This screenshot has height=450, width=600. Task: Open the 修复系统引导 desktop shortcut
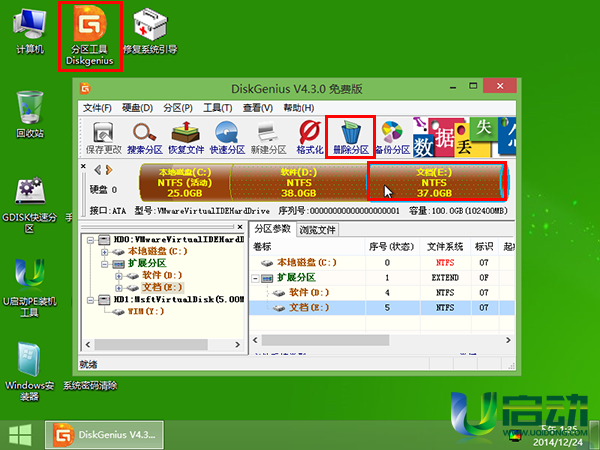pyautogui.click(x=150, y=32)
